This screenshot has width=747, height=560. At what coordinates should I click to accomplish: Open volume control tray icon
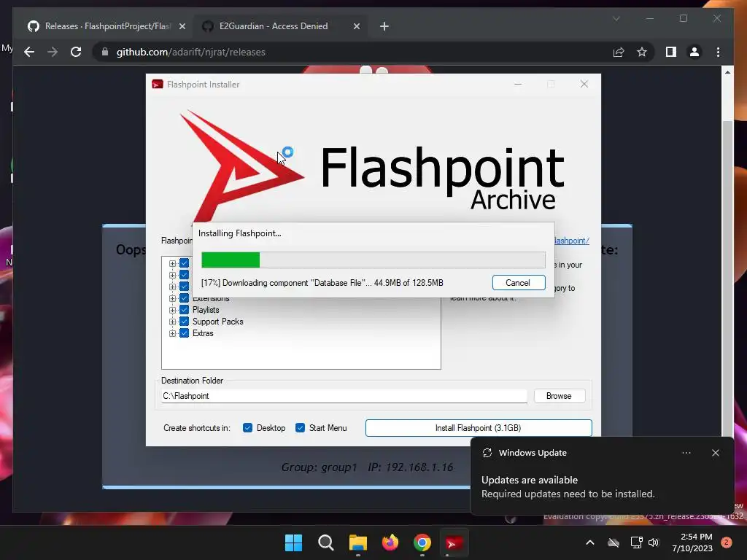pyautogui.click(x=654, y=542)
